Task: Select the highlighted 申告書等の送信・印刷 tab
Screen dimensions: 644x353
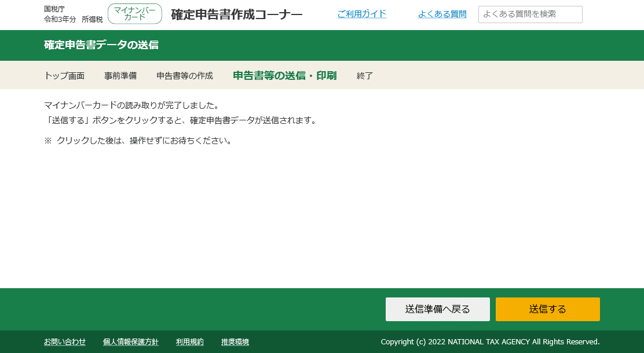Action: tap(284, 75)
